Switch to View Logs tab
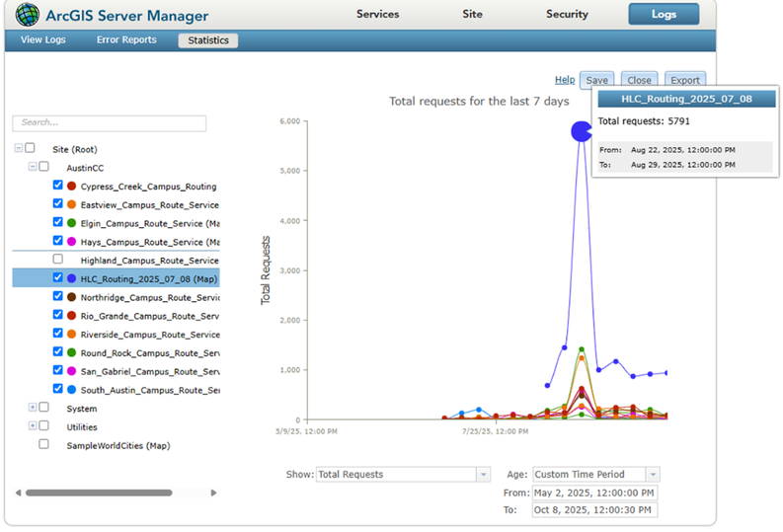The image size is (783, 532). pos(42,39)
